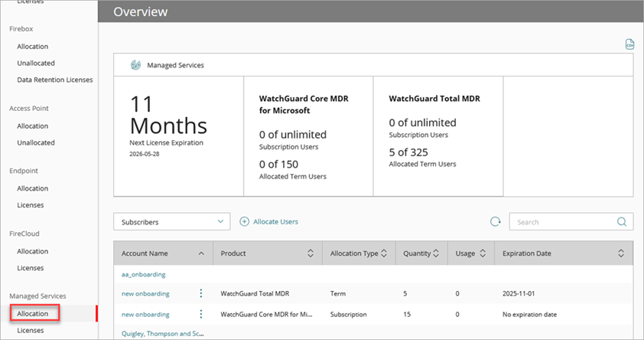Click the magnifier icon in Search box
This screenshot has width=644, height=340.
[x=621, y=221]
